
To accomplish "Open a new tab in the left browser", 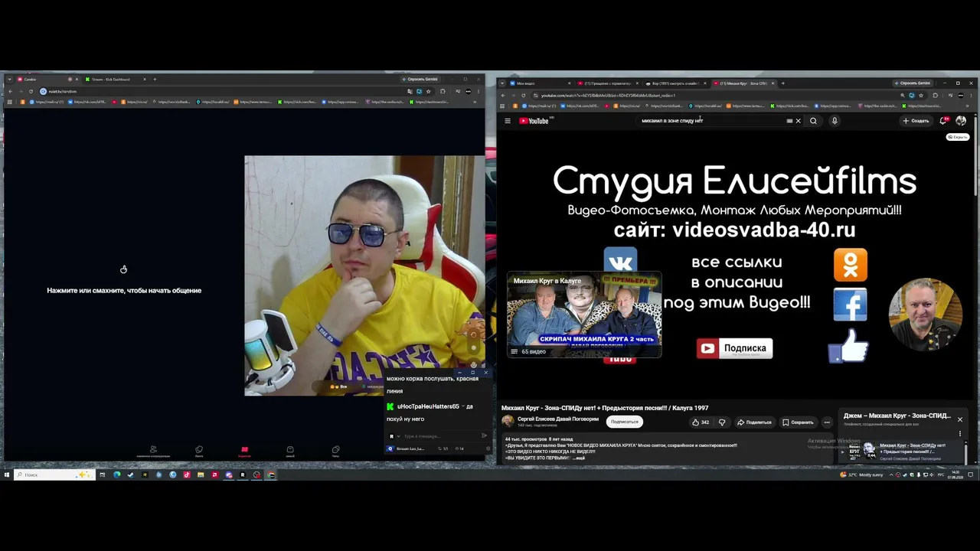I will pyautogui.click(x=155, y=79).
